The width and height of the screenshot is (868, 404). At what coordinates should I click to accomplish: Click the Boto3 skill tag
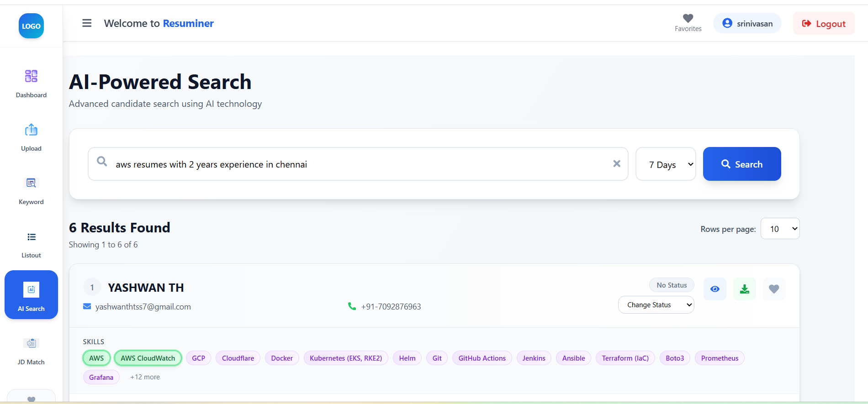point(675,358)
